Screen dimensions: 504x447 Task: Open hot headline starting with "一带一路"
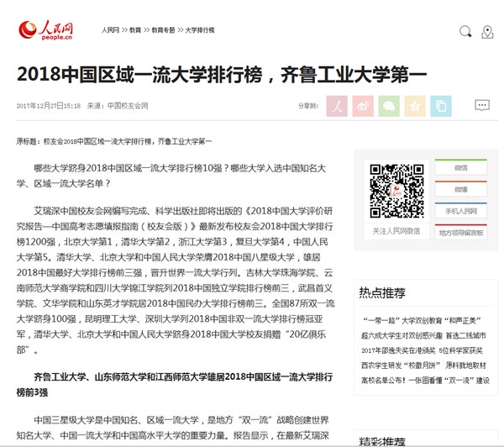coord(424,320)
